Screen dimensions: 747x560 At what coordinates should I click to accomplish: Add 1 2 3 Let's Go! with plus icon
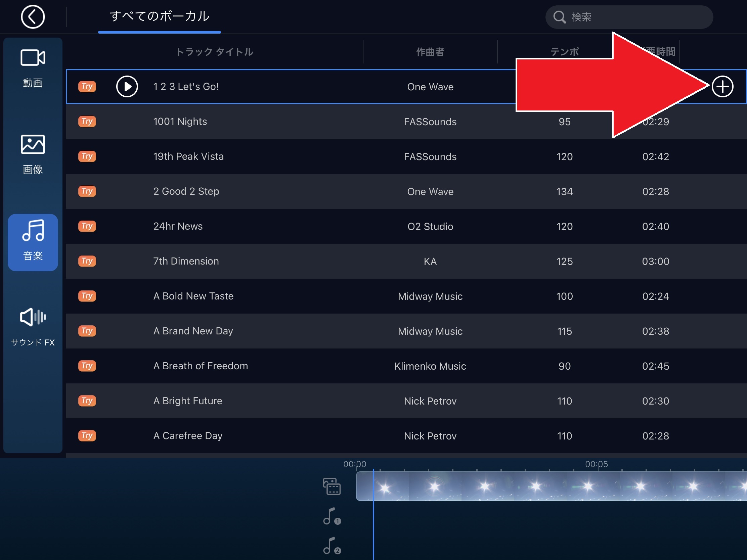click(x=722, y=87)
